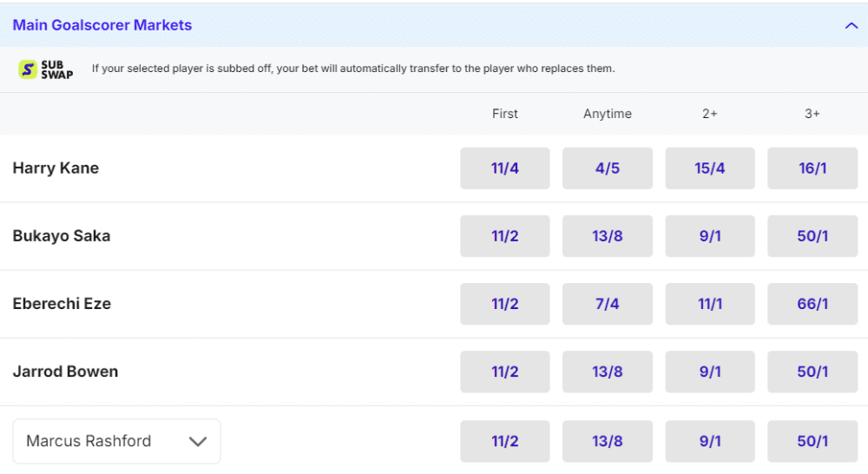Image resolution: width=868 pixels, height=474 pixels.
Task: Pick Eberechi Eze 3+ goals at 66/1
Action: tap(812, 304)
